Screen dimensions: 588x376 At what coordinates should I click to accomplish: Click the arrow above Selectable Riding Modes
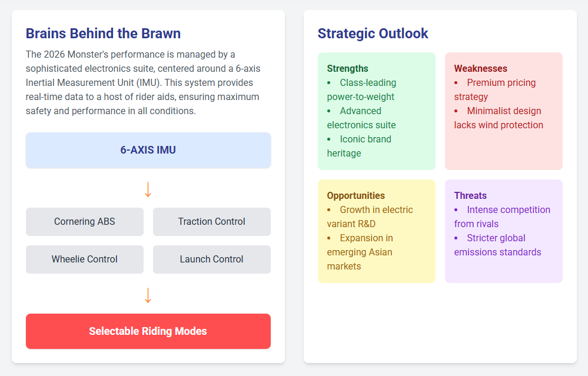click(148, 295)
